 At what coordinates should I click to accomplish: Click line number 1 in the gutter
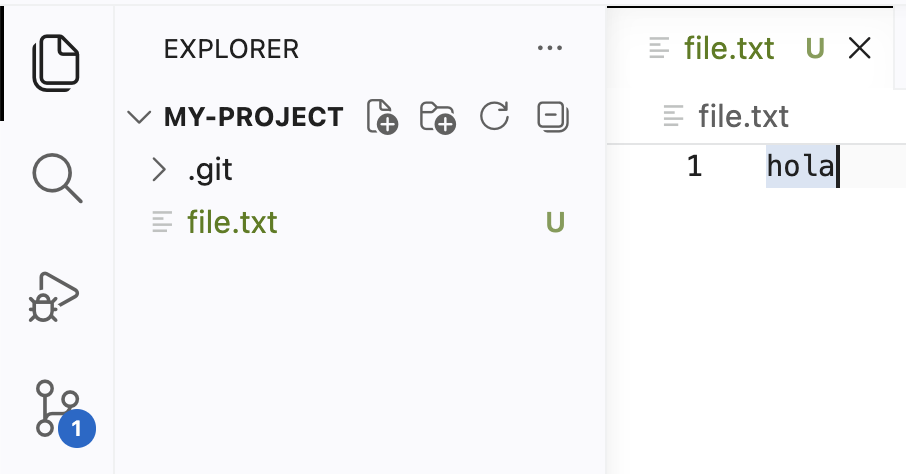coord(694,166)
